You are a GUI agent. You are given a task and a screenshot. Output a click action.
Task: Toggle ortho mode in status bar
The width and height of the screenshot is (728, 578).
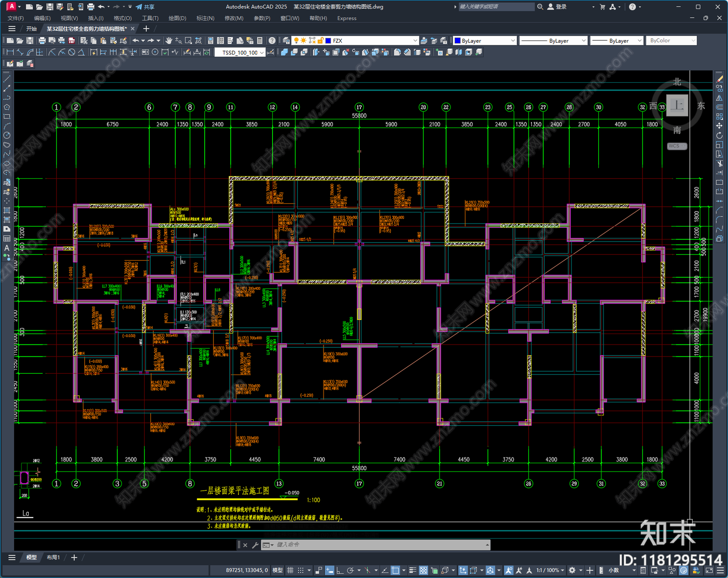[340, 570]
